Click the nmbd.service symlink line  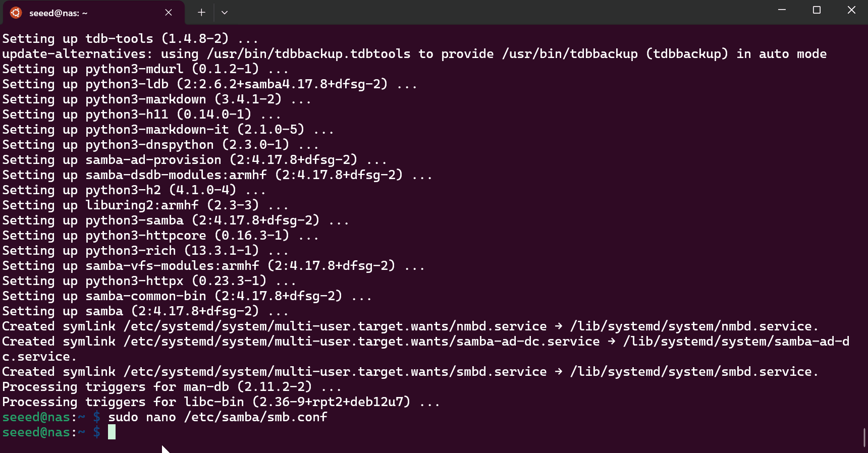(x=410, y=326)
